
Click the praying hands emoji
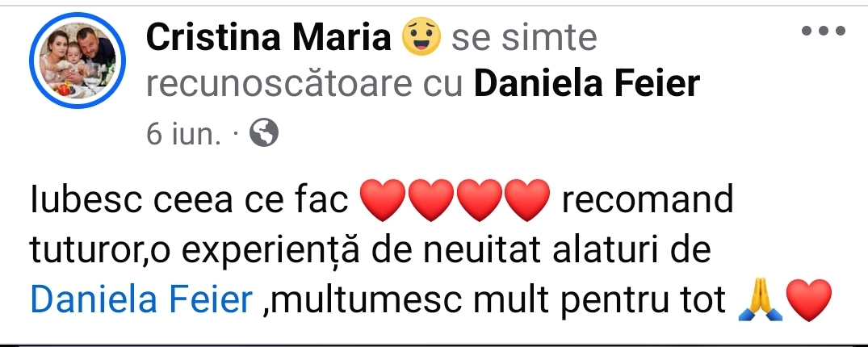click(x=759, y=302)
